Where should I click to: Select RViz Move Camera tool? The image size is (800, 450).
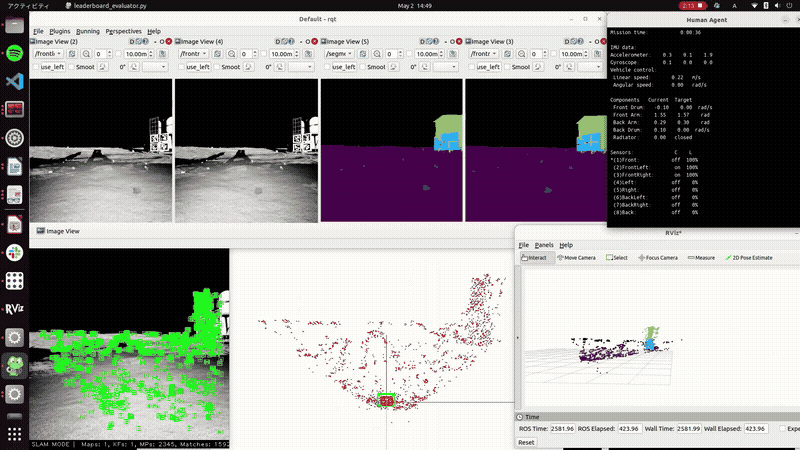[577, 258]
